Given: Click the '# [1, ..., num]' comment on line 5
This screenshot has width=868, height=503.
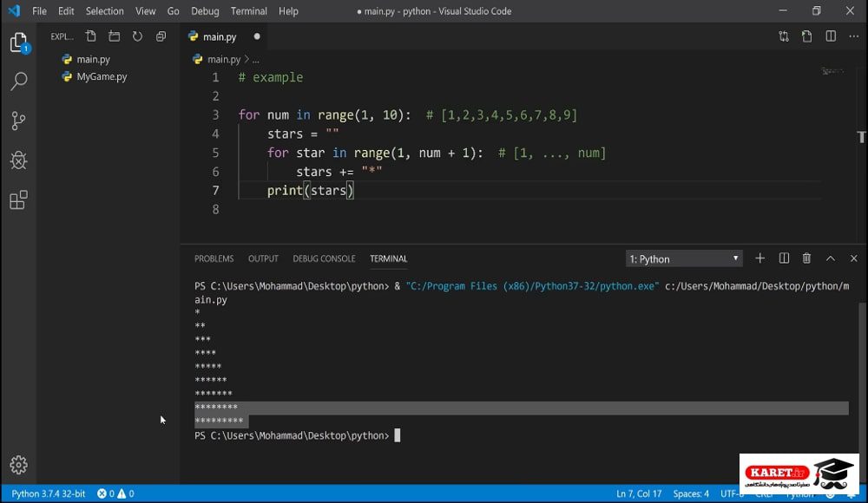Looking at the screenshot, I should point(552,153).
